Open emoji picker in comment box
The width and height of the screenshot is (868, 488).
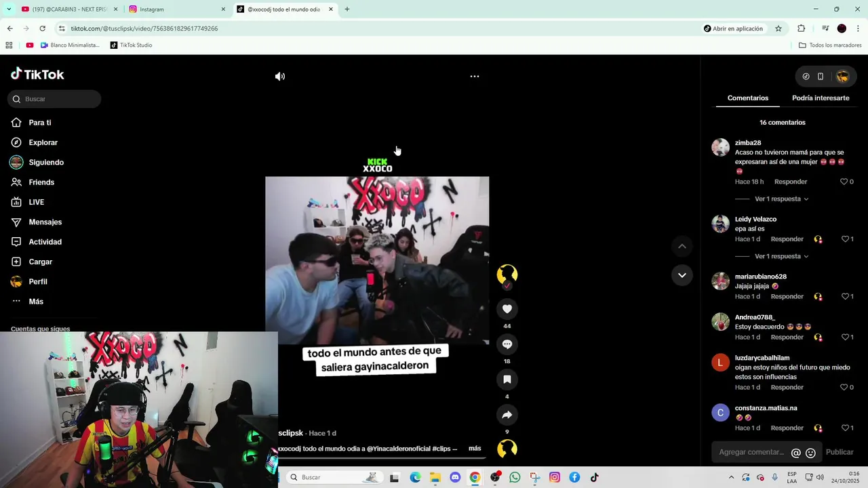tap(810, 453)
